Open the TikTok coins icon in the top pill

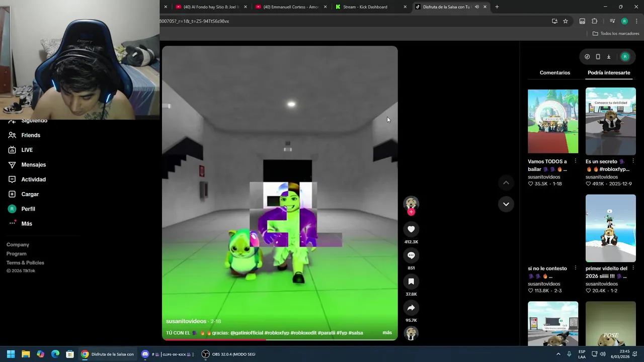(587, 57)
